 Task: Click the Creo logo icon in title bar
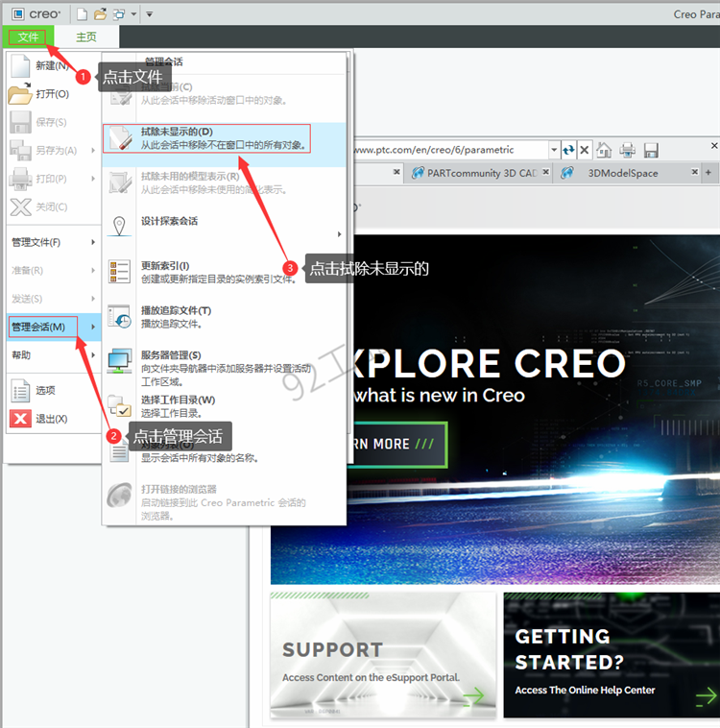17,14
